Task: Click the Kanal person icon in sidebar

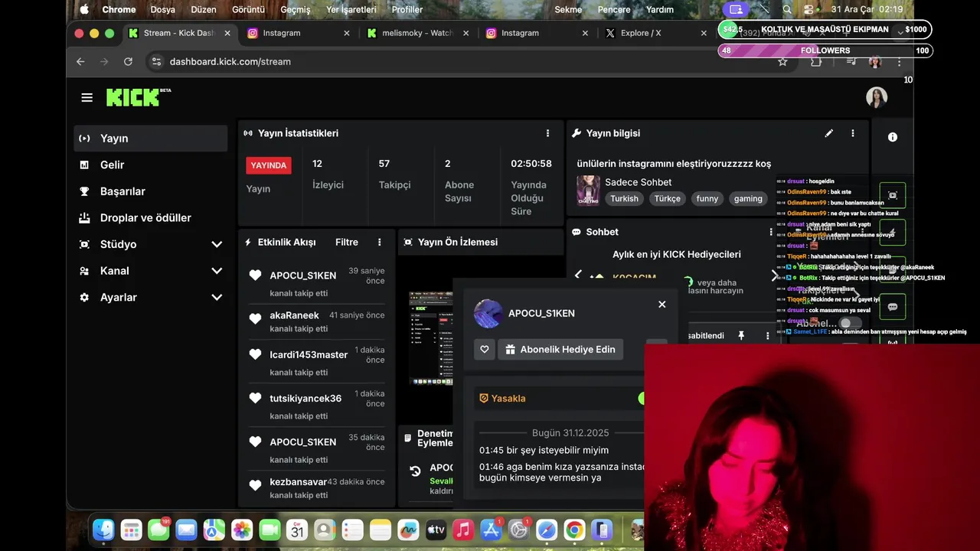Action: click(84, 271)
